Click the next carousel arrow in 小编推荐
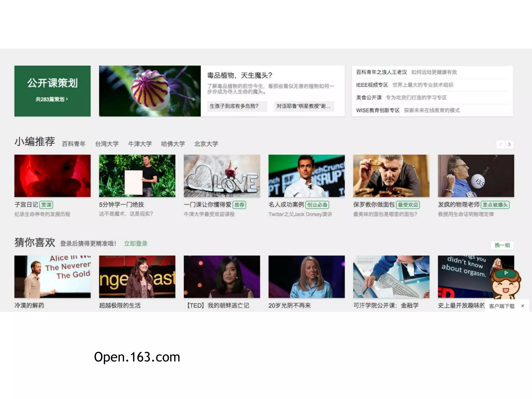This screenshot has height=399, width=532. tap(509, 144)
